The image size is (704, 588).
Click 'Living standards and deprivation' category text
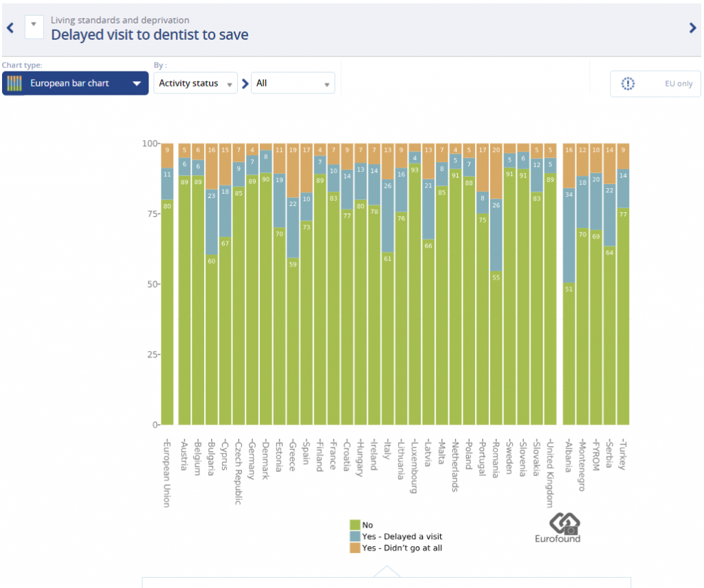(x=120, y=20)
